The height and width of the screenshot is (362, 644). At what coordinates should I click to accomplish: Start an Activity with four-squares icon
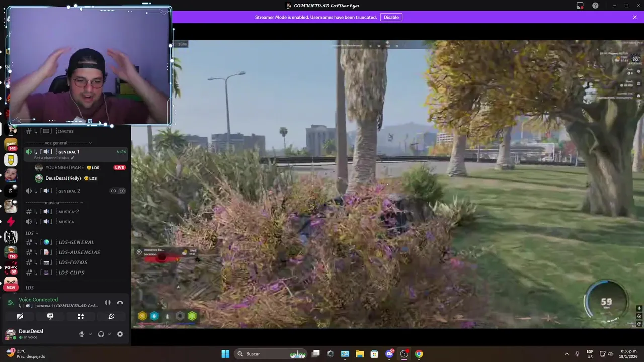tap(80, 316)
